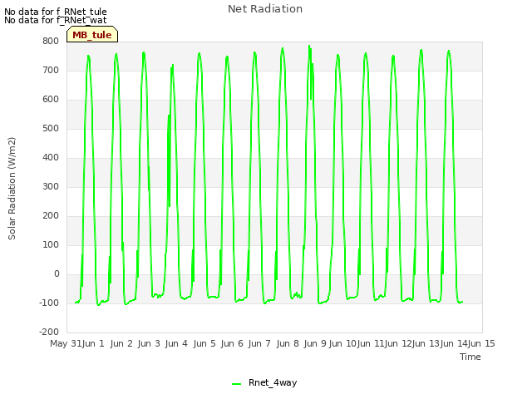Click the Rnet_4way legend label

tap(273, 382)
